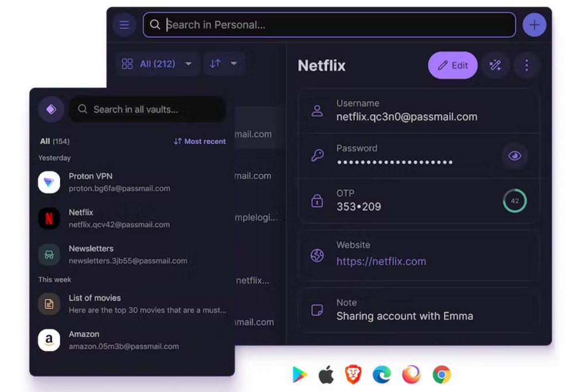588x392 pixels.
Task: Click the OTP lock icon
Action: 317,200
